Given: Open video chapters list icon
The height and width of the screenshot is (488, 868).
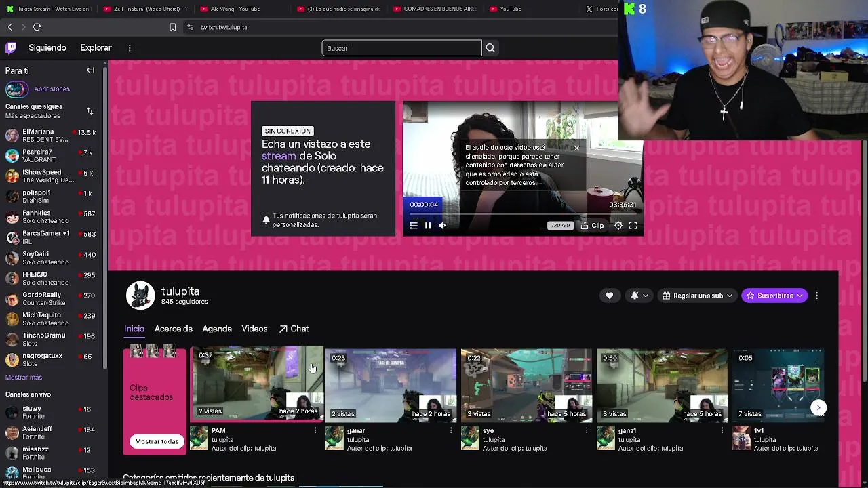Looking at the screenshot, I should pos(414,226).
